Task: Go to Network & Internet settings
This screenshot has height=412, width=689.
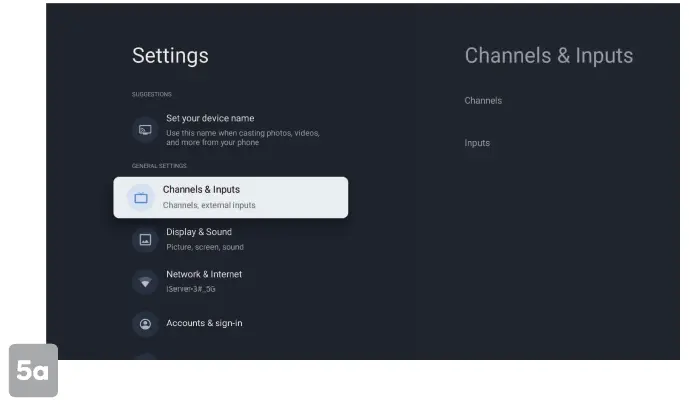Action: [x=204, y=274]
